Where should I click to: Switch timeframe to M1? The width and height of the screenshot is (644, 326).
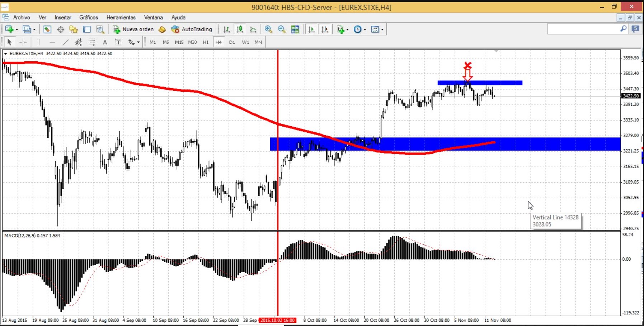click(x=152, y=42)
